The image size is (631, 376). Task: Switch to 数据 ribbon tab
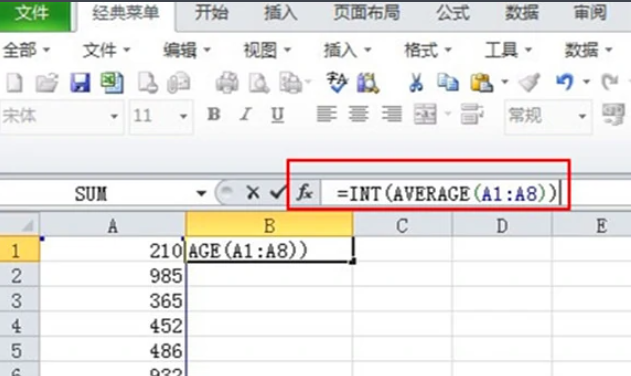522,13
